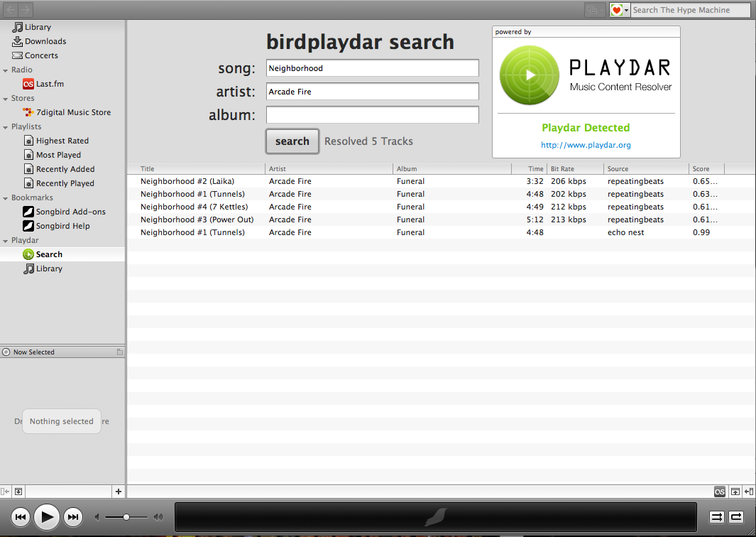This screenshot has height=537, width=756.
Task: Sort results by Score column
Action: pyautogui.click(x=707, y=169)
